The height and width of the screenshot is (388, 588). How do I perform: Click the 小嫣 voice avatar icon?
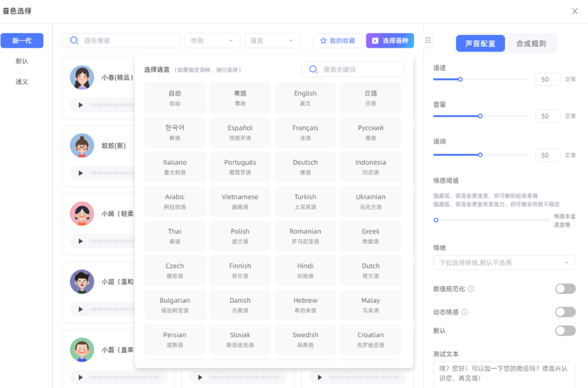pyautogui.click(x=82, y=214)
